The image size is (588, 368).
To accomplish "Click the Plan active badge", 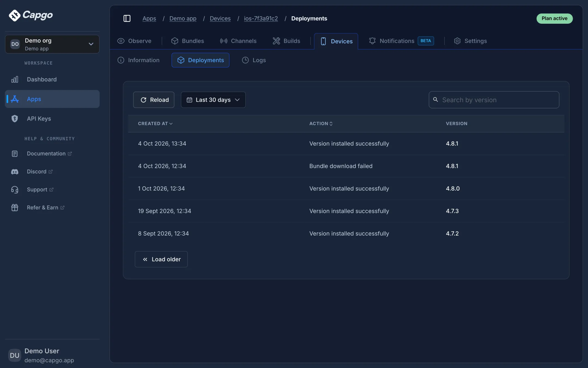I will coord(555,18).
